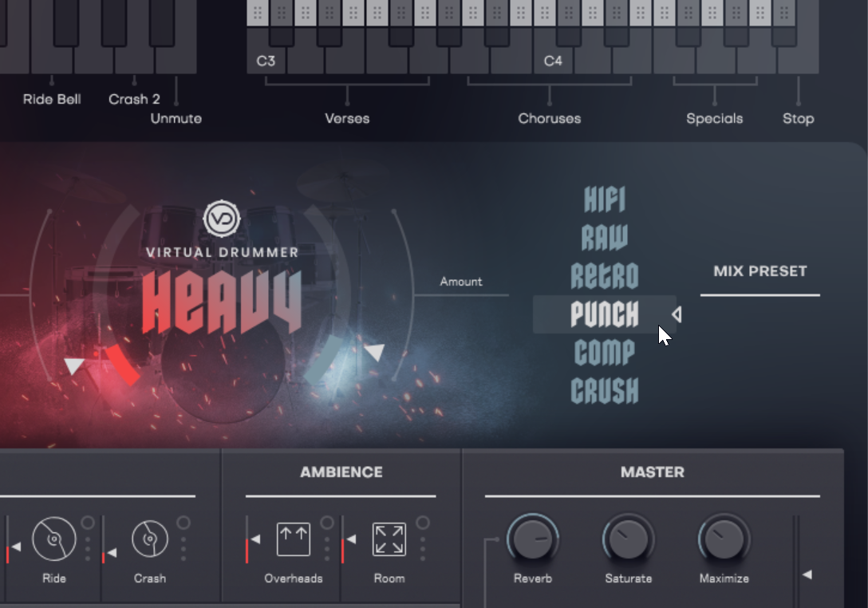Screen dimensions: 868x608
Task: Click the round VD logo badge
Action: 222,218
